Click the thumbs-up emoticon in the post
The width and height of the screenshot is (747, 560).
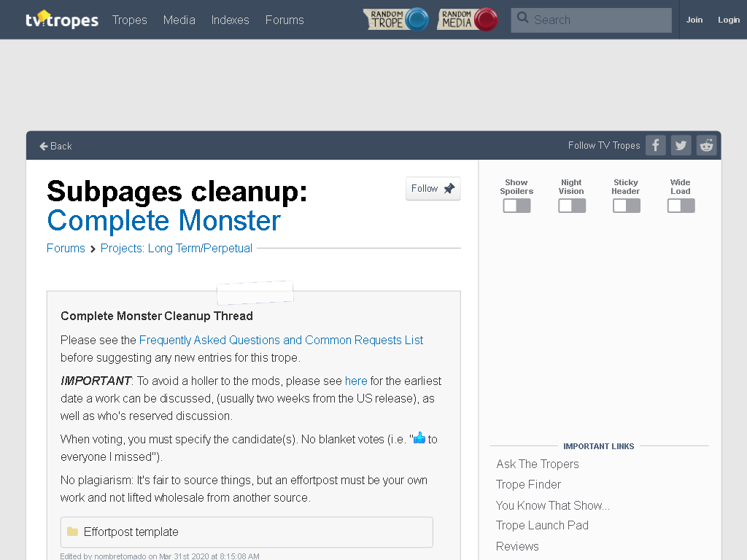[x=419, y=438]
